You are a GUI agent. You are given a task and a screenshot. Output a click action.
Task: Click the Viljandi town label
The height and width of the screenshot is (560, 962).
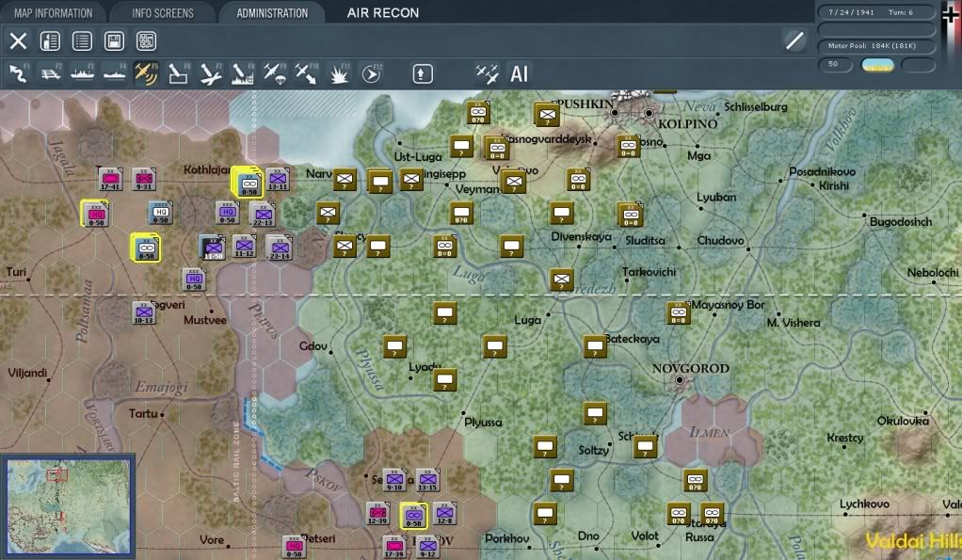27,373
